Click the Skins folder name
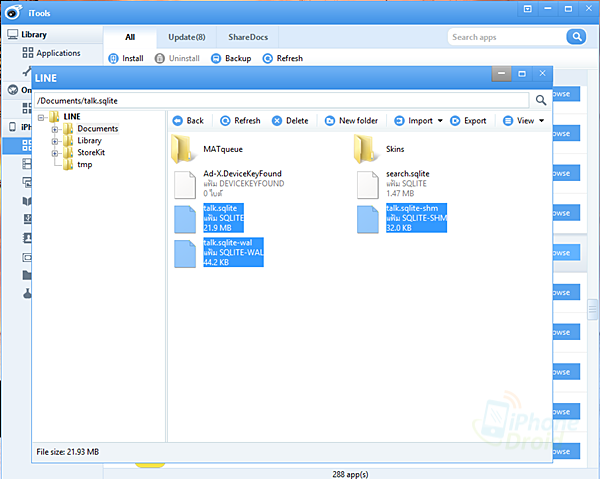The height and width of the screenshot is (479, 600). click(395, 149)
